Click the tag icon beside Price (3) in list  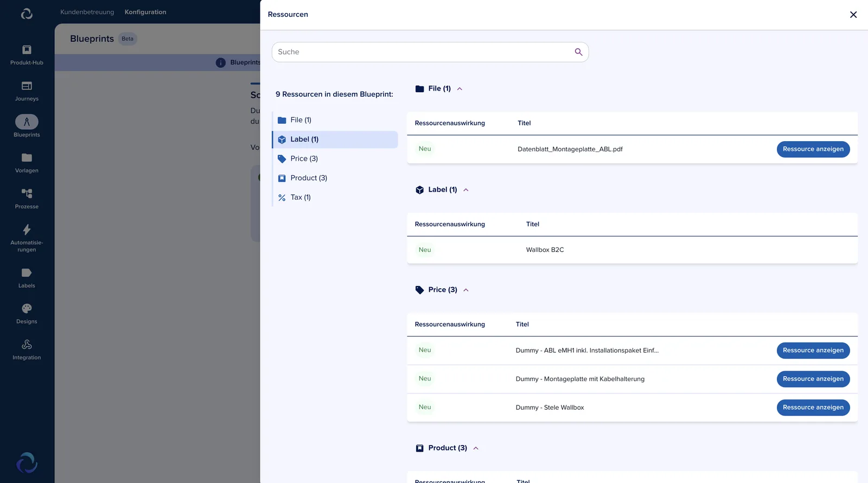282,159
